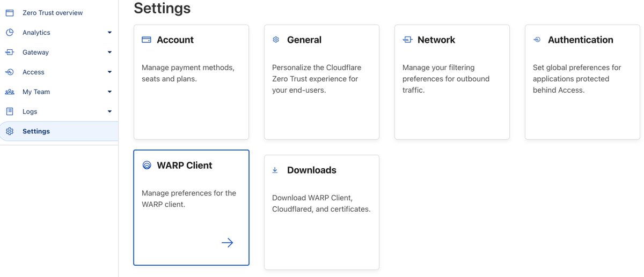This screenshot has width=644, height=277.
Task: Open Zero Trust overview in sidebar
Action: [x=53, y=13]
